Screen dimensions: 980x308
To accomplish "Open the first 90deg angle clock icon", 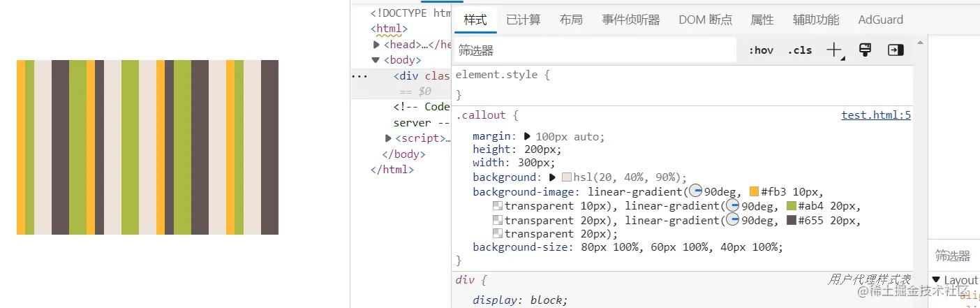I will coord(695,191).
